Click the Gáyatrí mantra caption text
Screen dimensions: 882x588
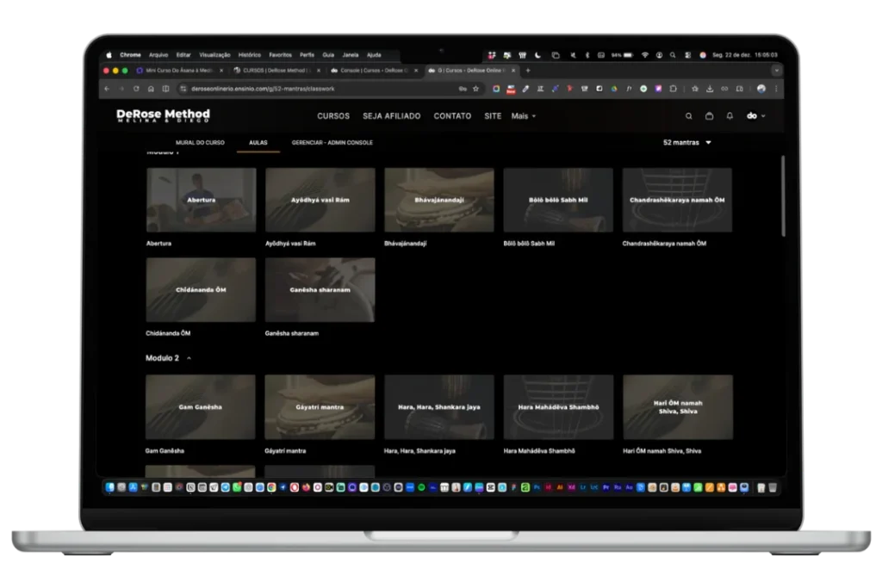285,451
